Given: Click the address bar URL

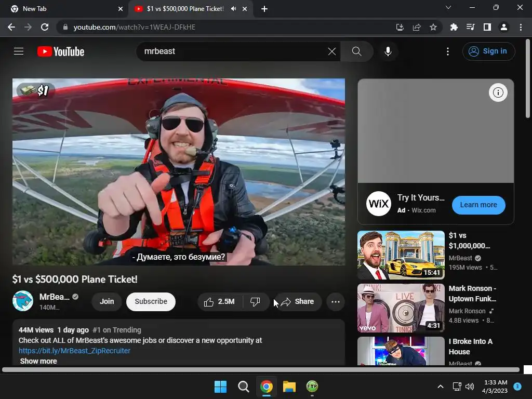Looking at the screenshot, I should pos(135,27).
